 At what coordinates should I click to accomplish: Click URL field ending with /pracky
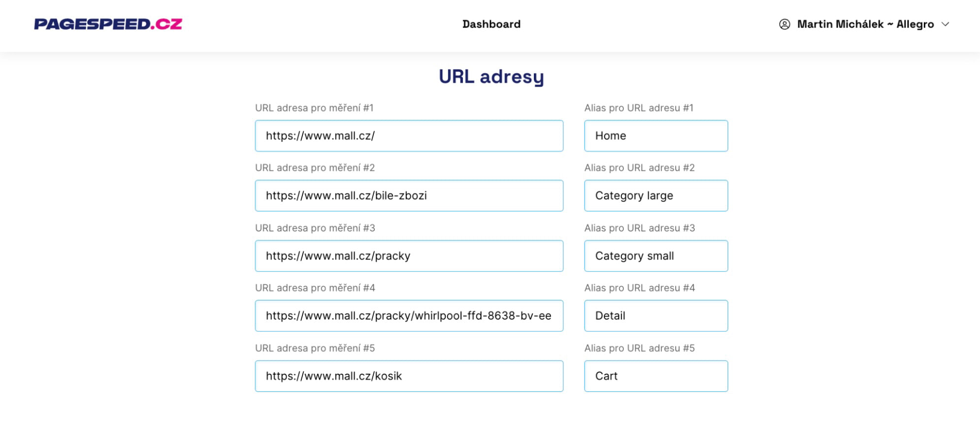pyautogui.click(x=409, y=256)
